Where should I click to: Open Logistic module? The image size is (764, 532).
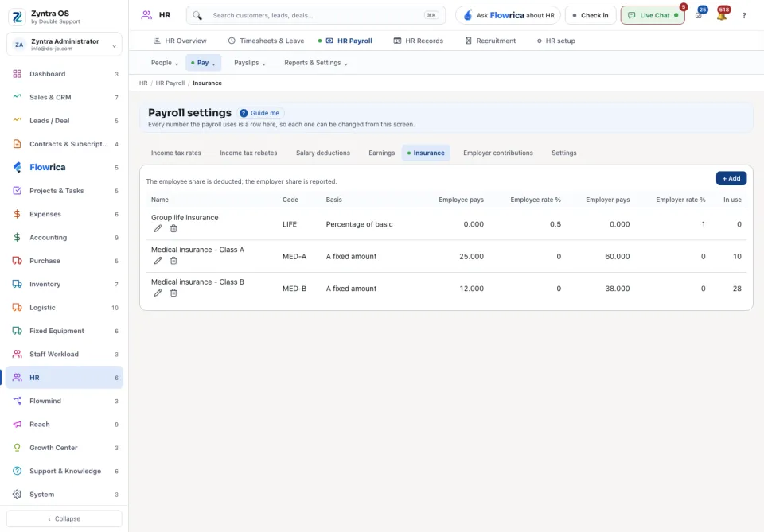coord(64,308)
